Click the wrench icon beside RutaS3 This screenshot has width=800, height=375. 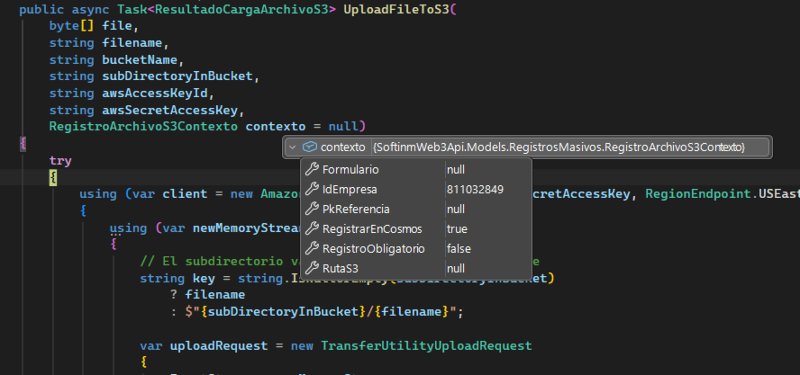click(312, 268)
